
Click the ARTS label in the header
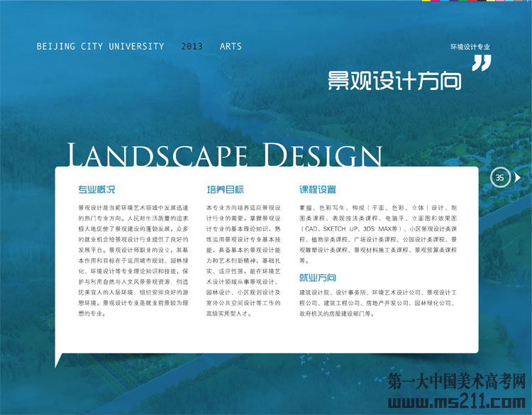(x=231, y=47)
